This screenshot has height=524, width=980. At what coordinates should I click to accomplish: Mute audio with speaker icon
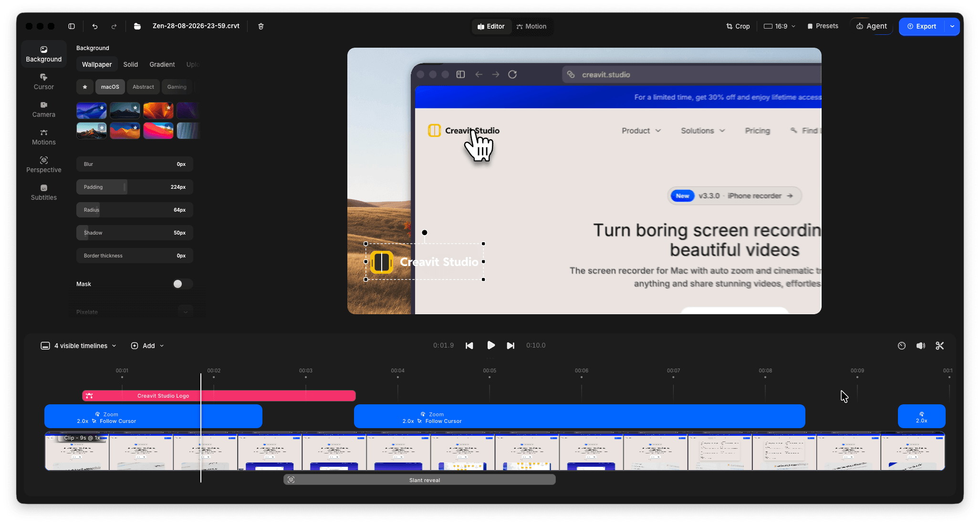921,346
